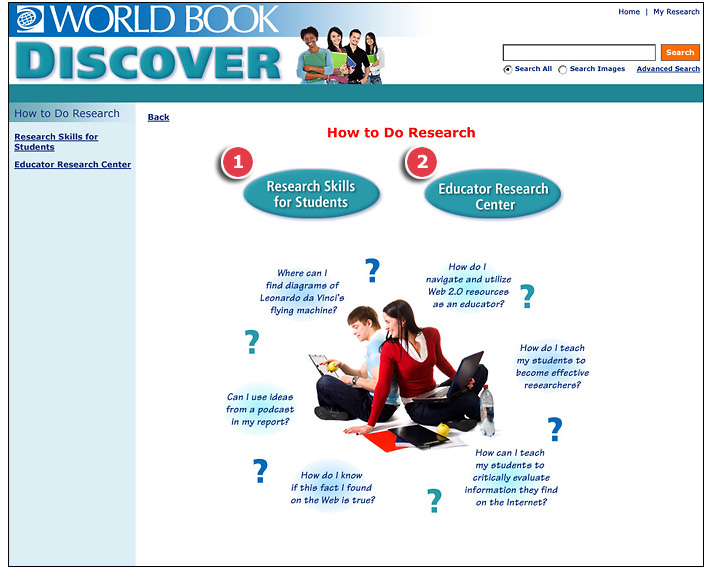Click the text about Leonardo da Vinci's flying machine
Viewport: 710px width, 584px height.
(302, 292)
